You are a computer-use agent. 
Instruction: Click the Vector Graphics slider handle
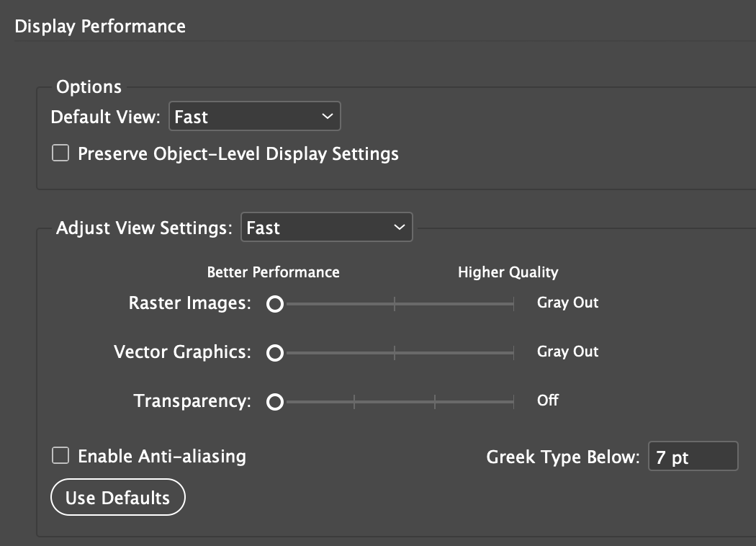pyautogui.click(x=274, y=353)
